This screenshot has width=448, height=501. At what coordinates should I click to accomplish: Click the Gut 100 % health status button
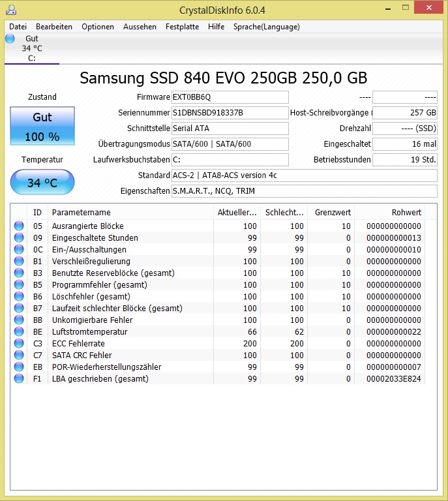point(42,126)
